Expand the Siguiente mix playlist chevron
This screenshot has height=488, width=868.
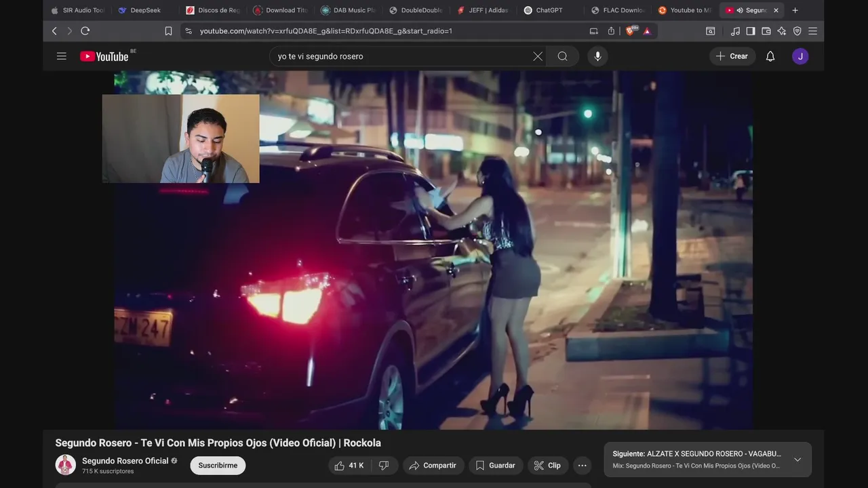(x=797, y=460)
